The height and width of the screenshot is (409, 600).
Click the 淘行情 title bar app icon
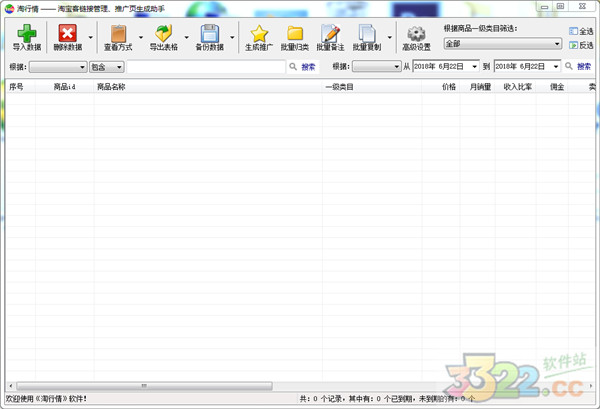[x=10, y=8]
